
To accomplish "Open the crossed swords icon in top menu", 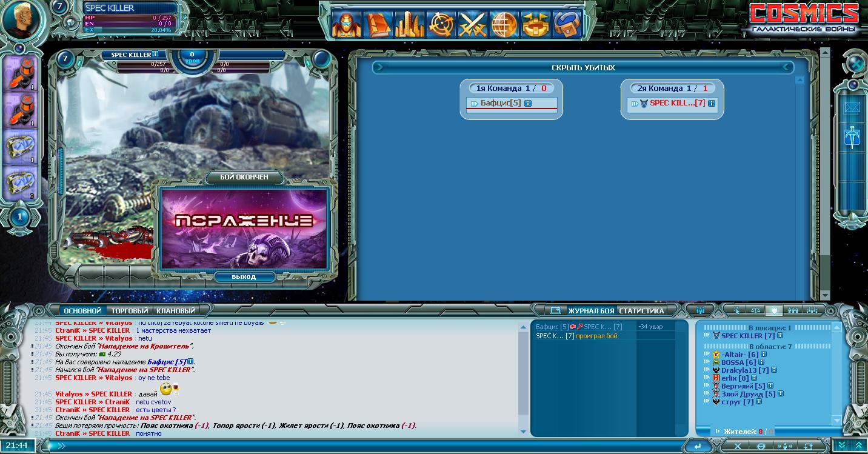I will tap(473, 25).
